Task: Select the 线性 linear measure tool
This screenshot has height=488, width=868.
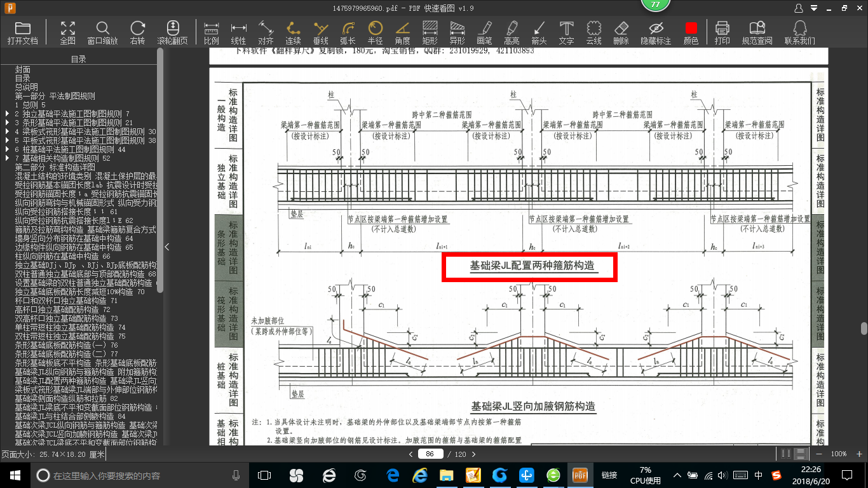Action: [x=238, y=29]
